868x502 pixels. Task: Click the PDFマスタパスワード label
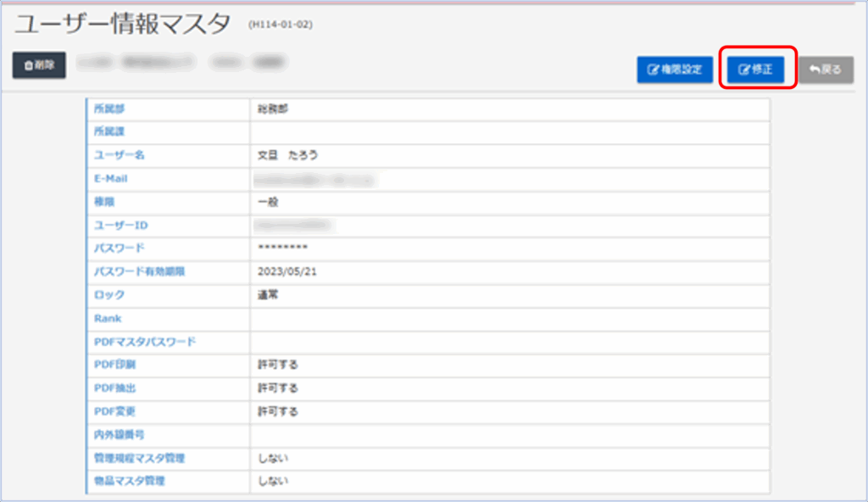point(145,342)
